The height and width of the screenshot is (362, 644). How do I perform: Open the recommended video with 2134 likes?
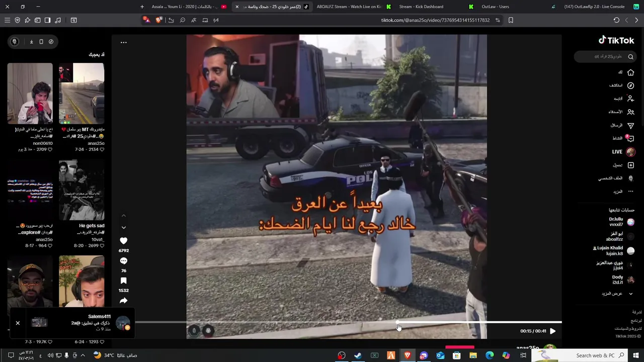82,93
